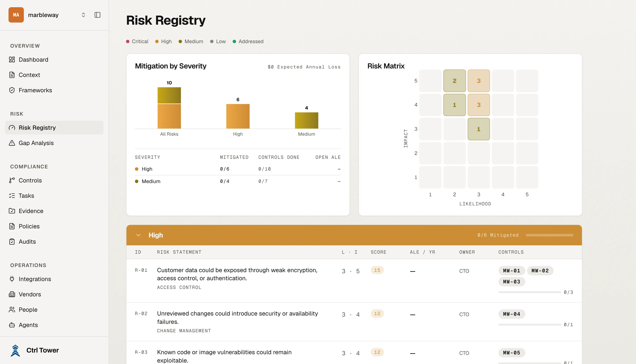Click the R-02 controls 0/1 progress bar

[x=529, y=324]
